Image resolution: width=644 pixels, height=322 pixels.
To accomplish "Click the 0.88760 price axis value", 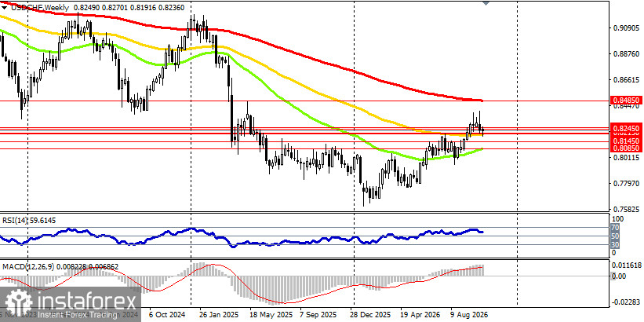I will click(x=626, y=54).
